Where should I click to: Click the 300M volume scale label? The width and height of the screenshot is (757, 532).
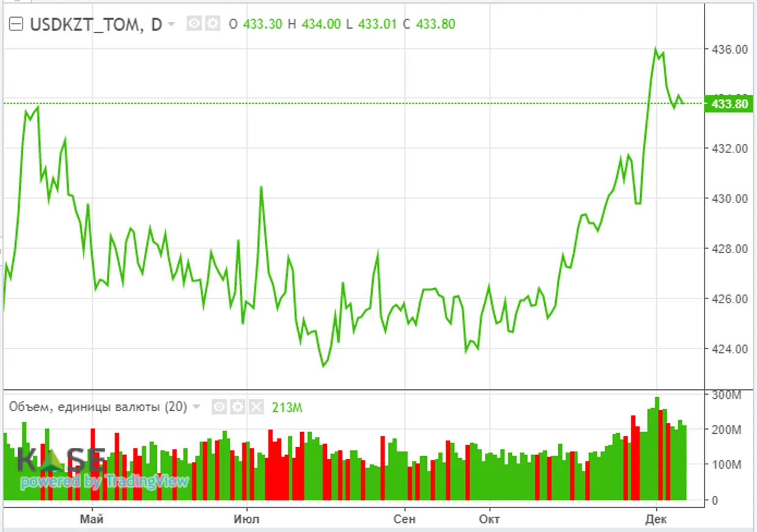pyautogui.click(x=728, y=395)
